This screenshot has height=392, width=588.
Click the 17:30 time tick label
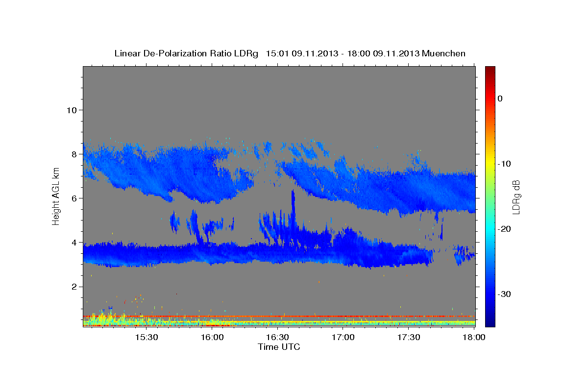(409, 338)
